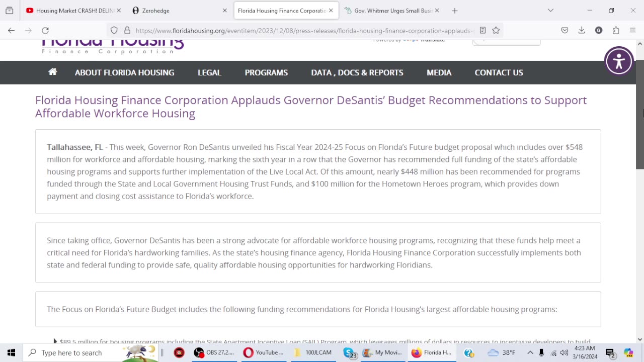Open a new browser tab
The width and height of the screenshot is (644, 362).
tap(455, 11)
